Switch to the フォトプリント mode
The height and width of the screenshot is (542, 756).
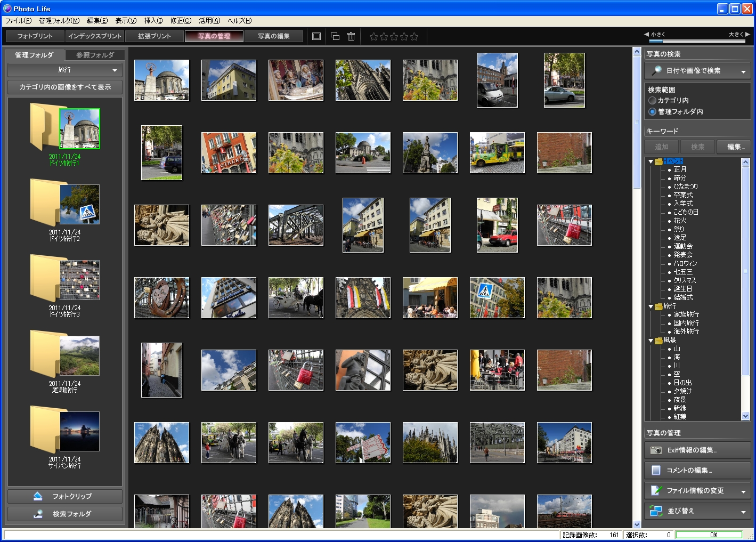(35, 36)
